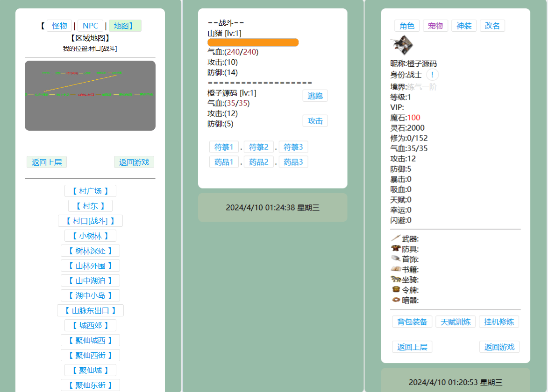Click the book icon next to 书籍
This screenshot has height=392, width=548.
tap(395, 269)
